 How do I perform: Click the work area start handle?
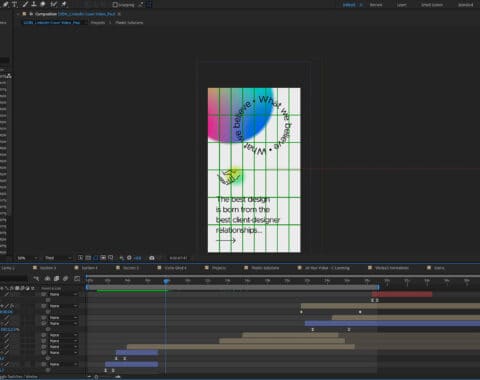87,287
